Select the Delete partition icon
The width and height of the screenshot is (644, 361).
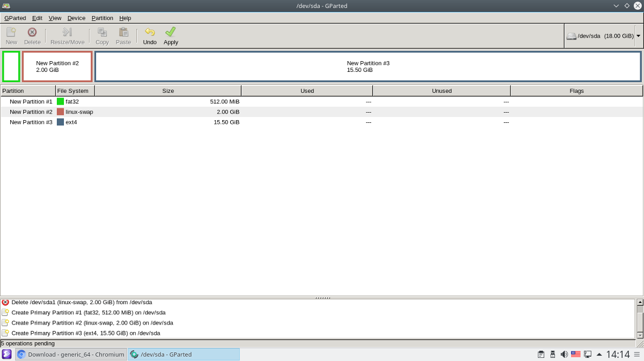click(32, 35)
